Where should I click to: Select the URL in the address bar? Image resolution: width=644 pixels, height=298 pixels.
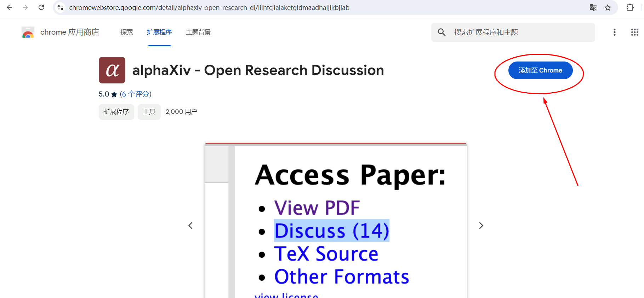(209, 7)
